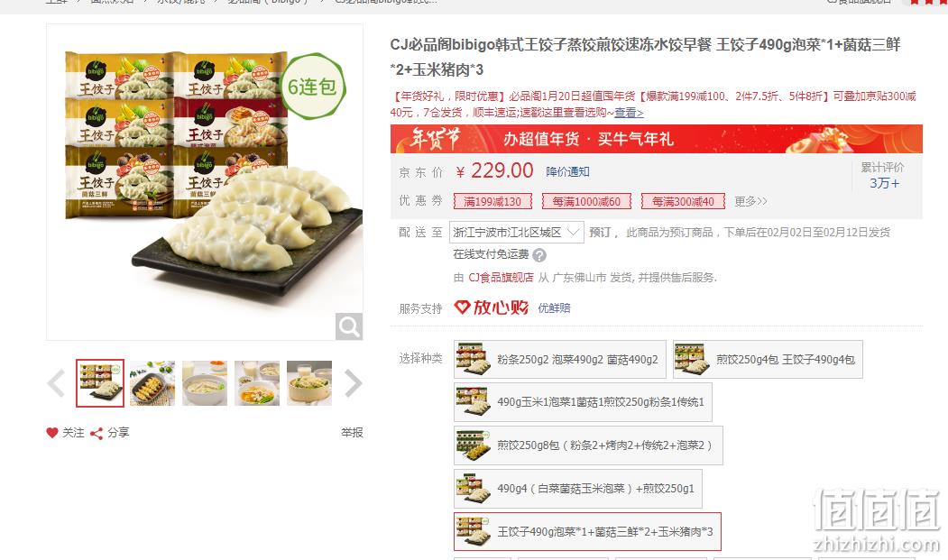948x560 pixels.
Task: Click the 分享 share icon
Action: click(97, 433)
